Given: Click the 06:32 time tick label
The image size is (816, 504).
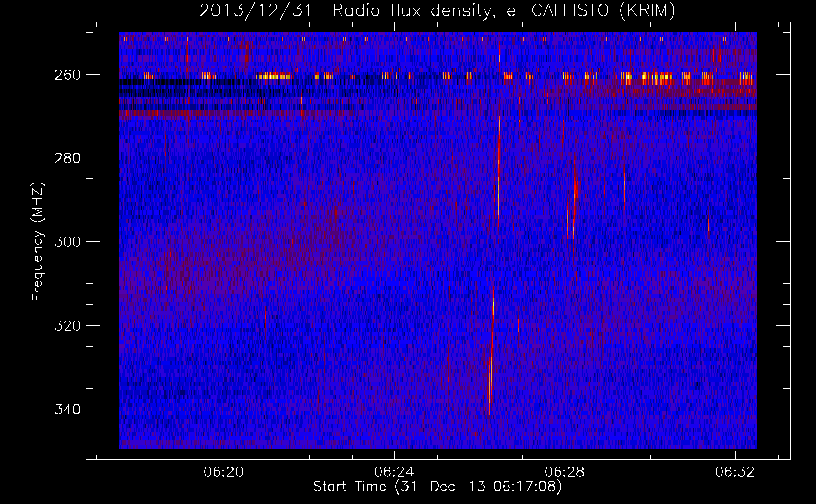Looking at the screenshot, I should click(x=735, y=472).
